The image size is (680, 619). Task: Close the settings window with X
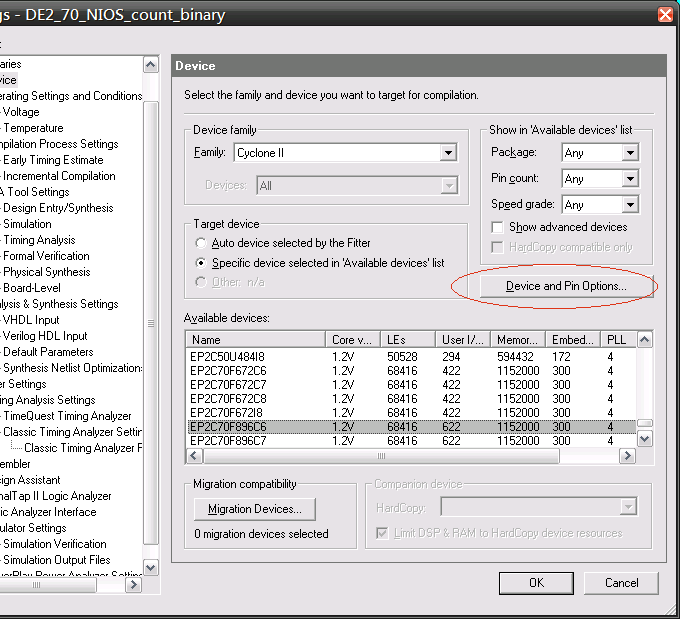click(x=665, y=14)
